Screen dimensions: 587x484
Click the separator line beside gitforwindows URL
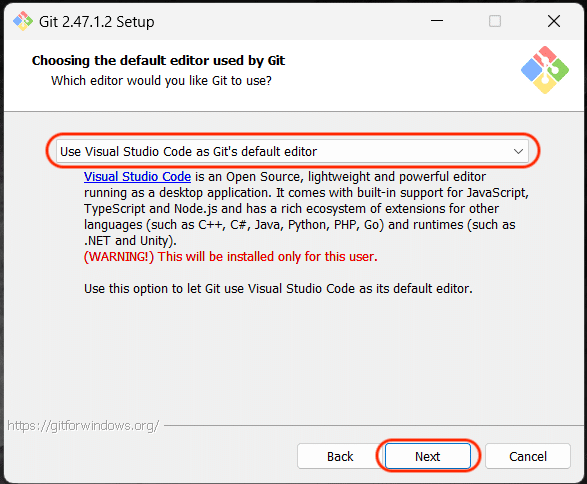click(x=374, y=426)
